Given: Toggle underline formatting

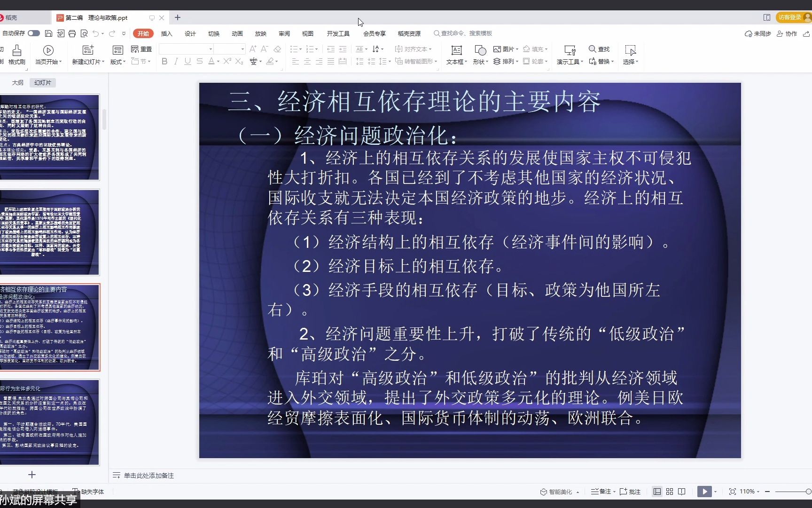Looking at the screenshot, I should pos(187,61).
